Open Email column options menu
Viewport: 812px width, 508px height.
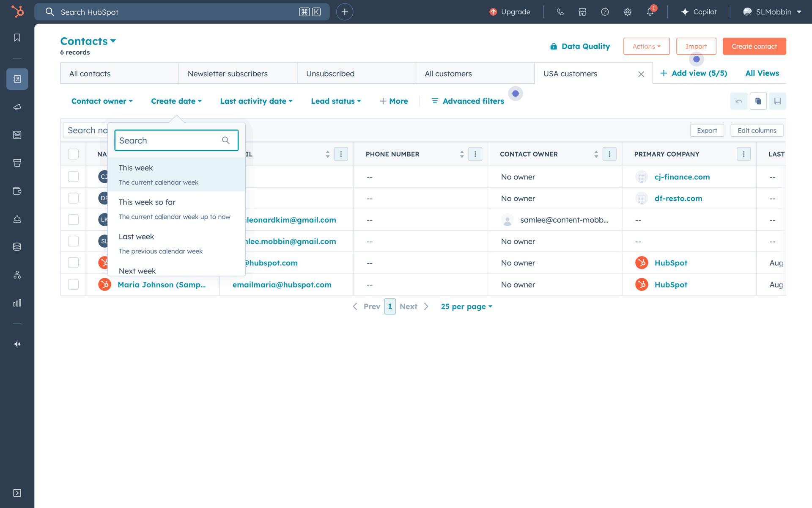pos(341,154)
